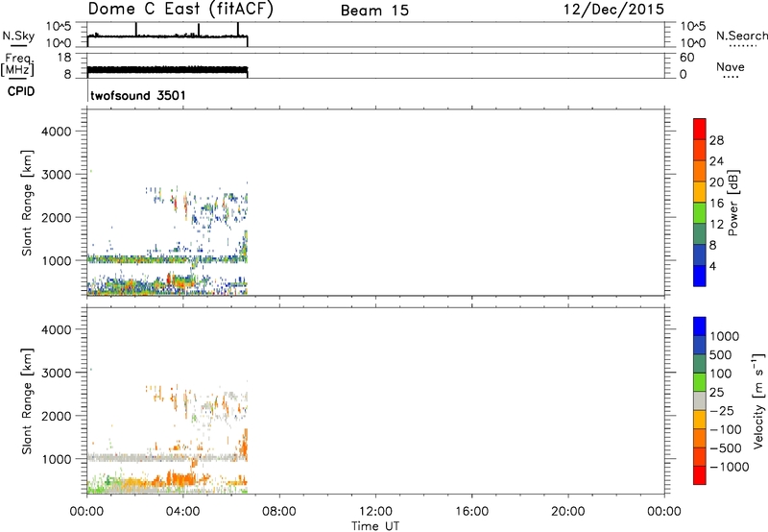Select the '-1000' tick on the velocity colorbar
The image size is (768, 532).
pyautogui.click(x=730, y=467)
